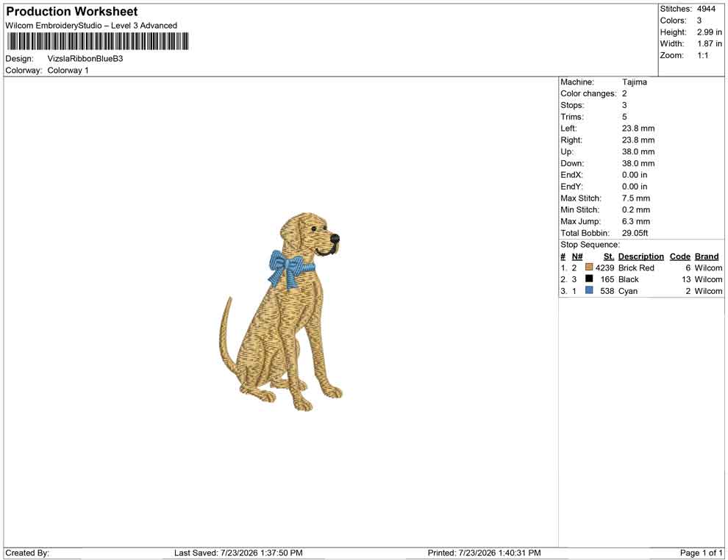Click the Max Stitch value '7.5 mm'
The height and width of the screenshot is (560, 728).
636,198
